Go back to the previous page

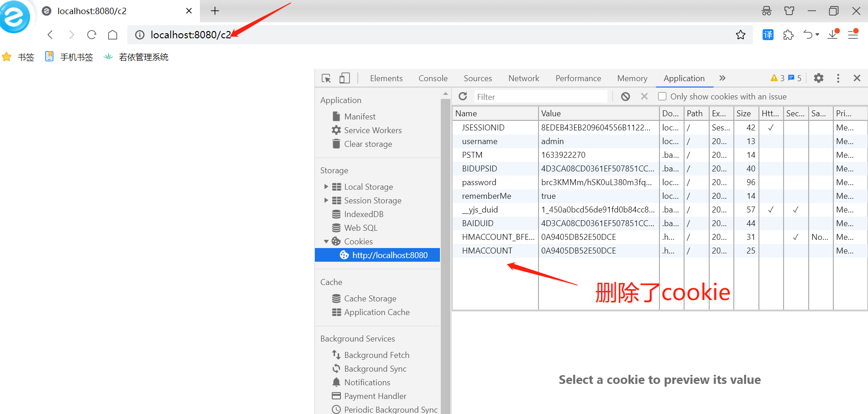click(50, 35)
